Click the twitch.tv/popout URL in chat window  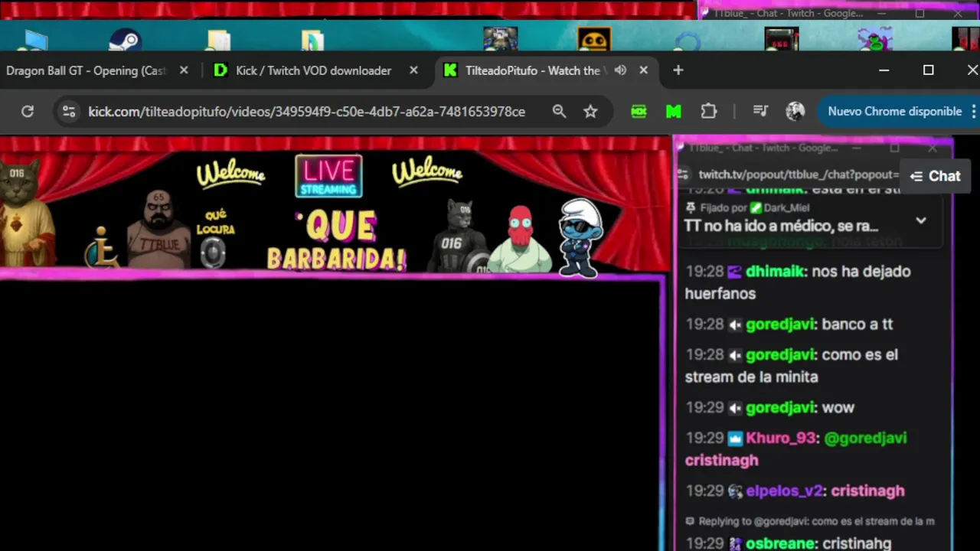coord(798,175)
